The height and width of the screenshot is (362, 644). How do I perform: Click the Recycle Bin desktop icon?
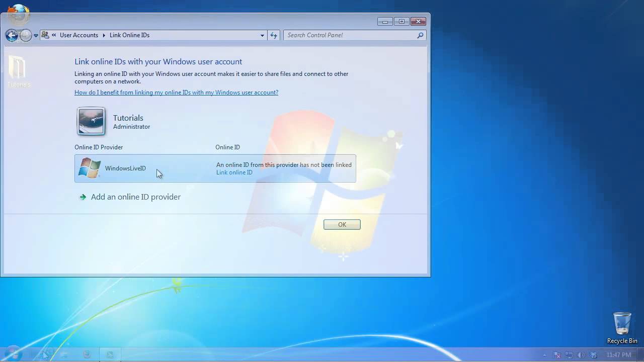tap(622, 328)
